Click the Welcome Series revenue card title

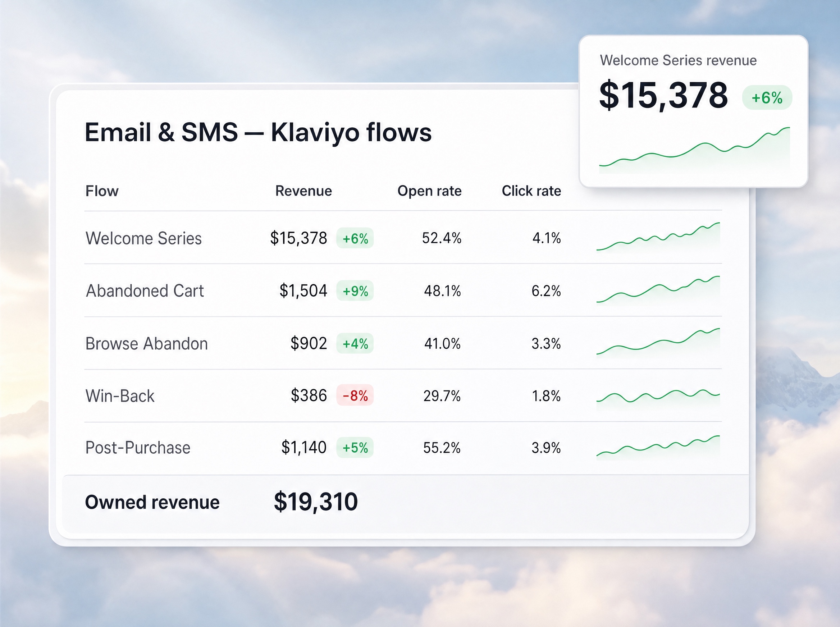(x=678, y=60)
